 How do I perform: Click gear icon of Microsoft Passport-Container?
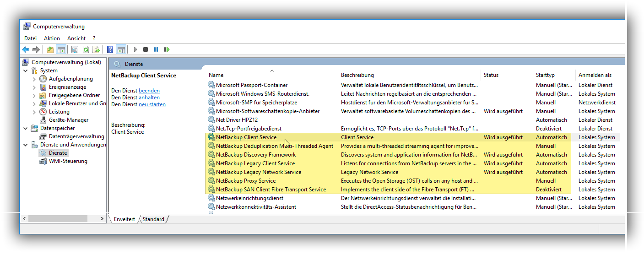[x=211, y=85]
